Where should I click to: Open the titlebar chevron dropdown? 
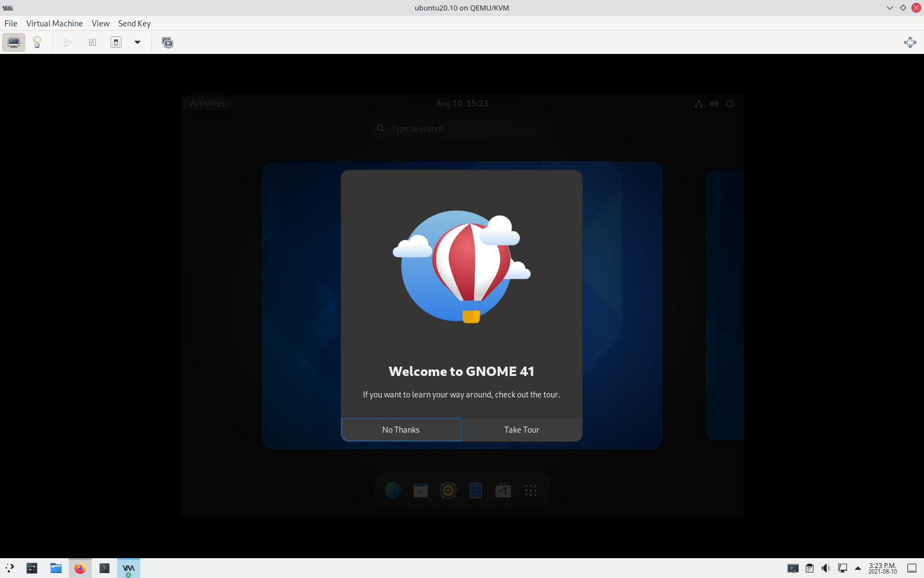point(889,8)
